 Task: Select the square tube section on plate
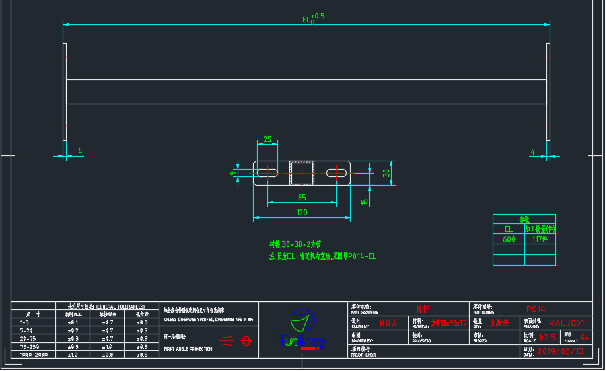tap(301, 173)
